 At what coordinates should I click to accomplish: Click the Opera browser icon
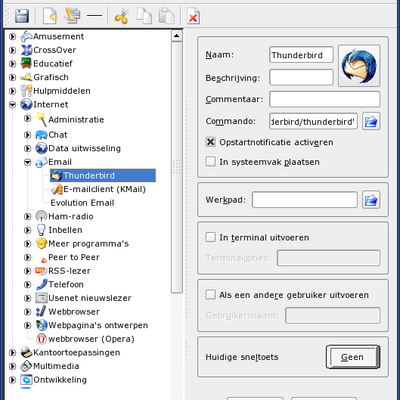41,339
